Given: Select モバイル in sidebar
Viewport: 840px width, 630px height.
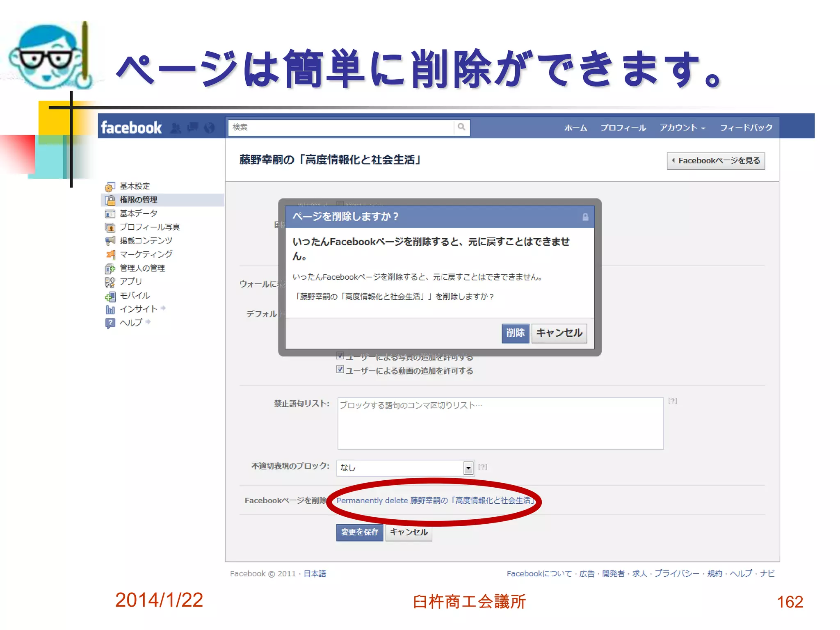Looking at the screenshot, I should point(135,295).
